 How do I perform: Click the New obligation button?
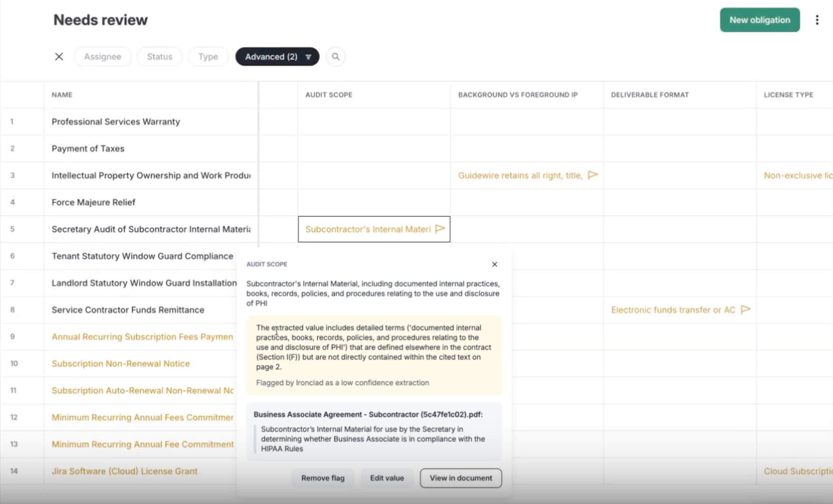[x=760, y=20]
